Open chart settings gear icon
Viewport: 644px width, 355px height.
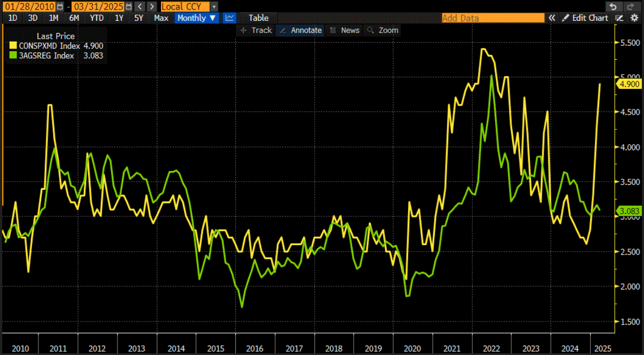(634, 18)
